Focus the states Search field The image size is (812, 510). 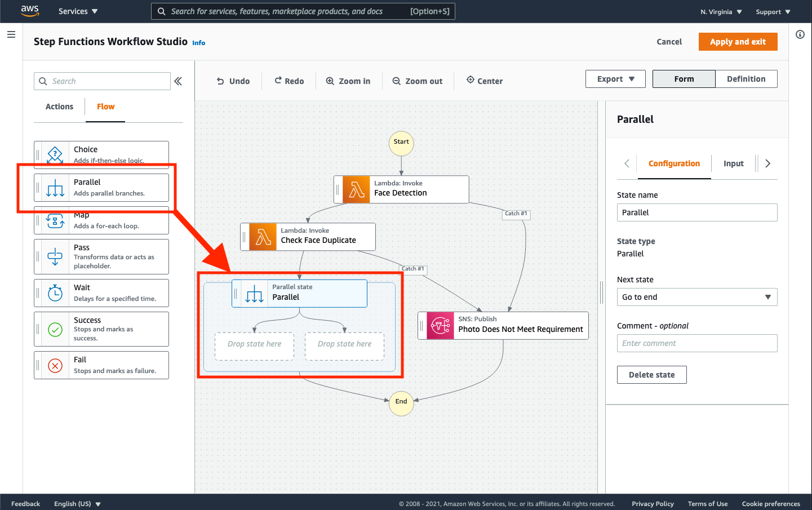pos(102,81)
